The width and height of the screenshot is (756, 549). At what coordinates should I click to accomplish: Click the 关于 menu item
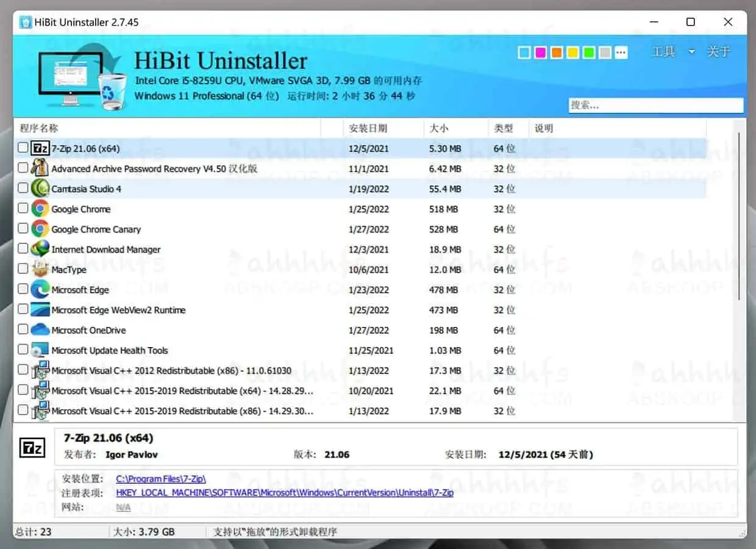coord(719,52)
